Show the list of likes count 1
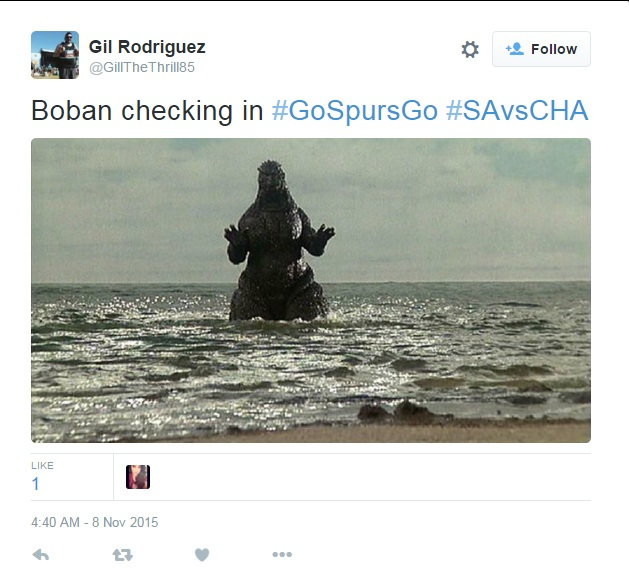This screenshot has height=581, width=629. point(36,484)
